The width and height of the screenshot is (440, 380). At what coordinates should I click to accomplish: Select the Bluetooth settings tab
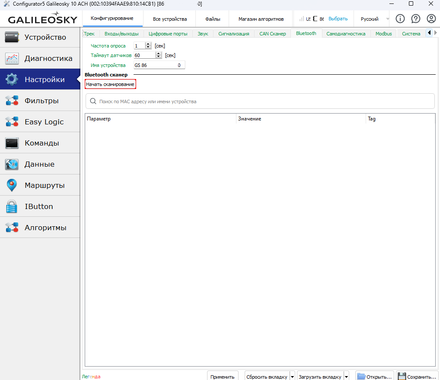[x=306, y=33]
